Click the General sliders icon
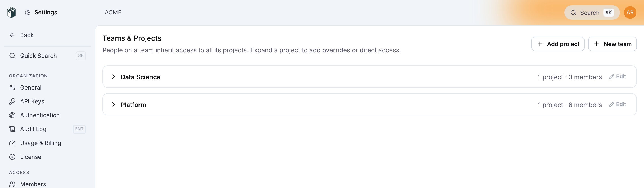The height and width of the screenshot is (188, 644). (12, 87)
